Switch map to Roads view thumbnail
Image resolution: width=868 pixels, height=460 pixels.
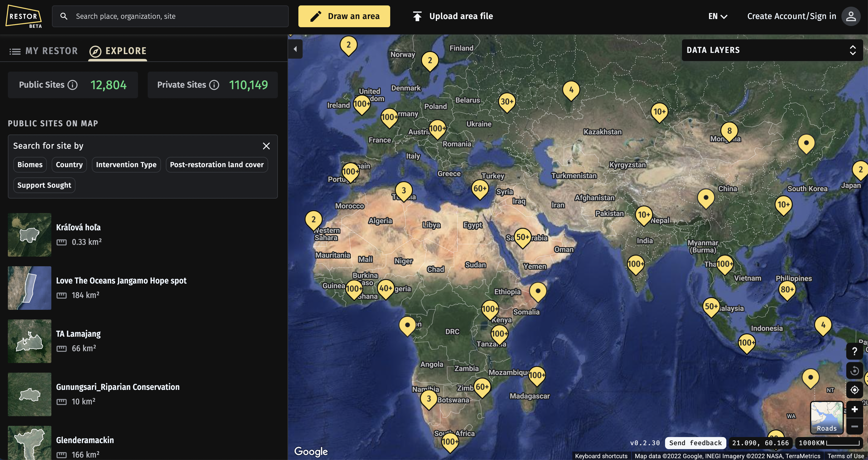click(826, 417)
